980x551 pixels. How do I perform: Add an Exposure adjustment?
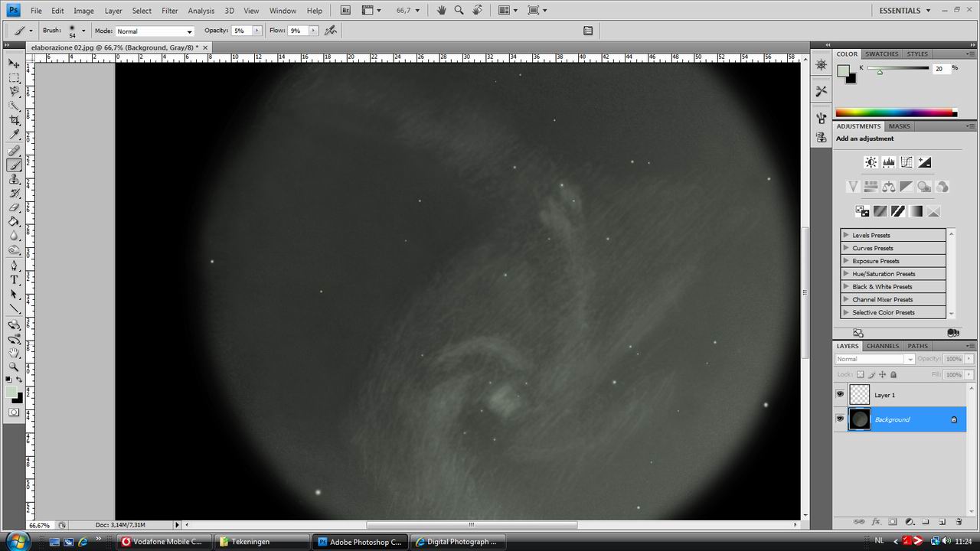click(x=924, y=162)
